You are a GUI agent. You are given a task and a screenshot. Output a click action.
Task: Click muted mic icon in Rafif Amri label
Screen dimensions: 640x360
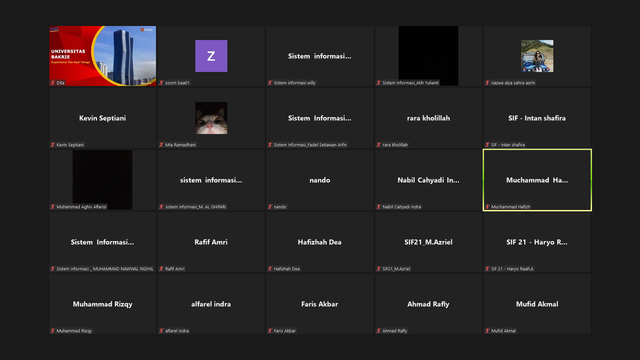point(161,269)
